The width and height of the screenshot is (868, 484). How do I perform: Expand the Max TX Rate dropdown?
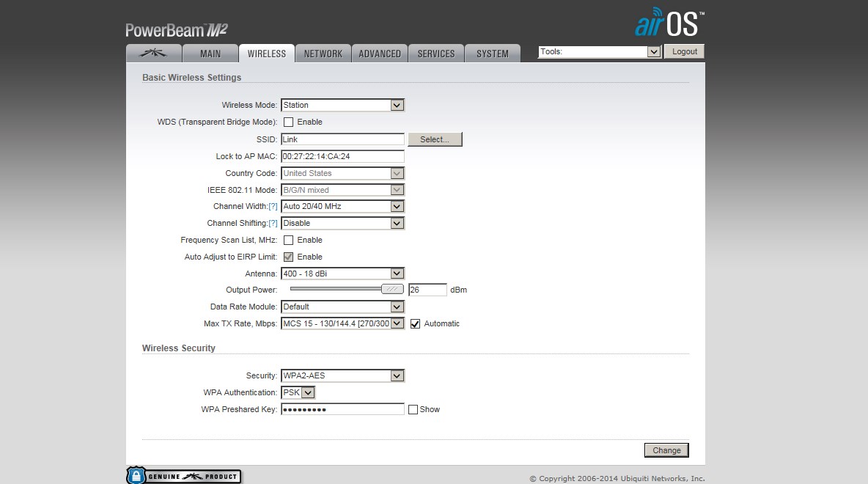pos(342,323)
